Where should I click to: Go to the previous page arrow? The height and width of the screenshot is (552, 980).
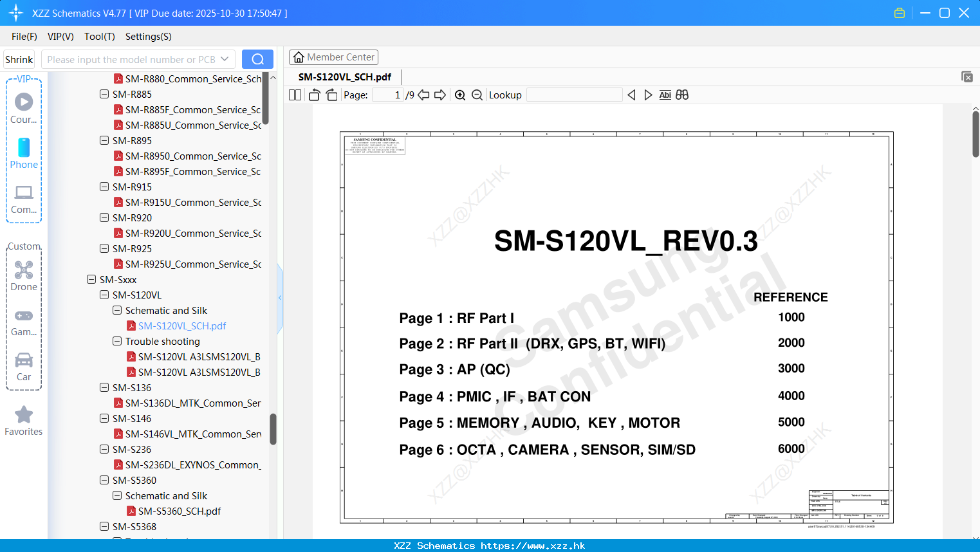(x=423, y=95)
